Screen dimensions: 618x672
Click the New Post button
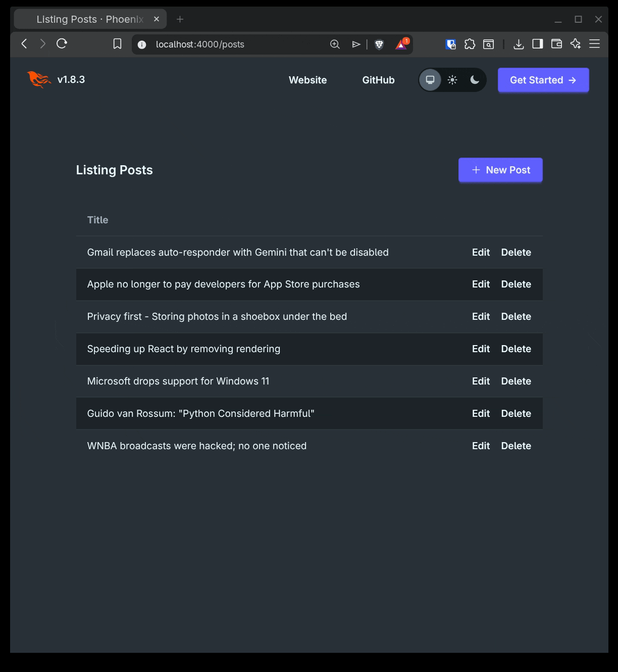click(x=500, y=170)
